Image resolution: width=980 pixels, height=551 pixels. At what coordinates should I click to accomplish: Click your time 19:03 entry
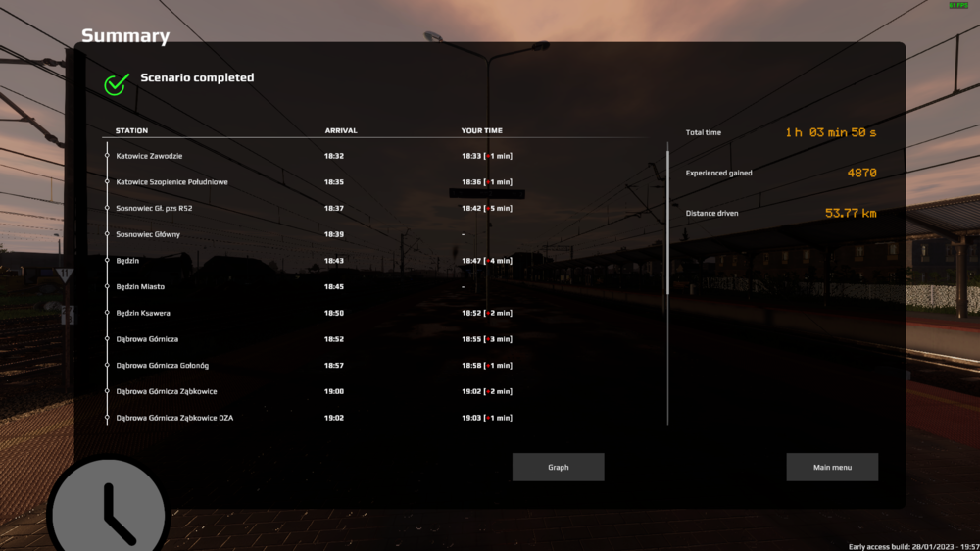(x=487, y=418)
